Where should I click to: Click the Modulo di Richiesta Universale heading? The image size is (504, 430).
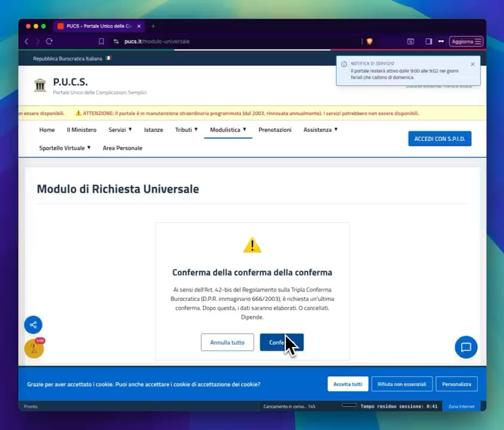[x=118, y=189]
